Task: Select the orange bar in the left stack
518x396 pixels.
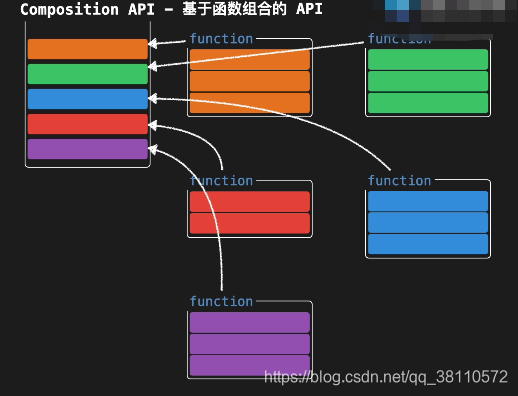Action: pos(88,49)
